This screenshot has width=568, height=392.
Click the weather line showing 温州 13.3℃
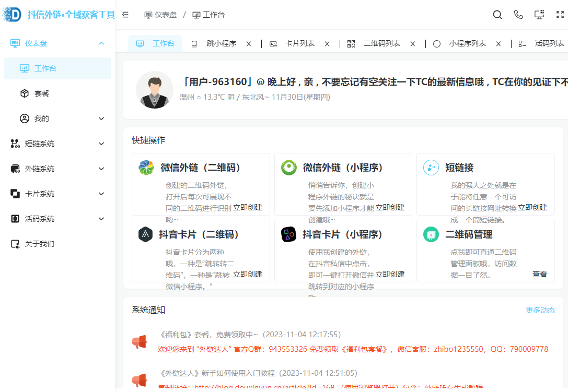coord(254,97)
